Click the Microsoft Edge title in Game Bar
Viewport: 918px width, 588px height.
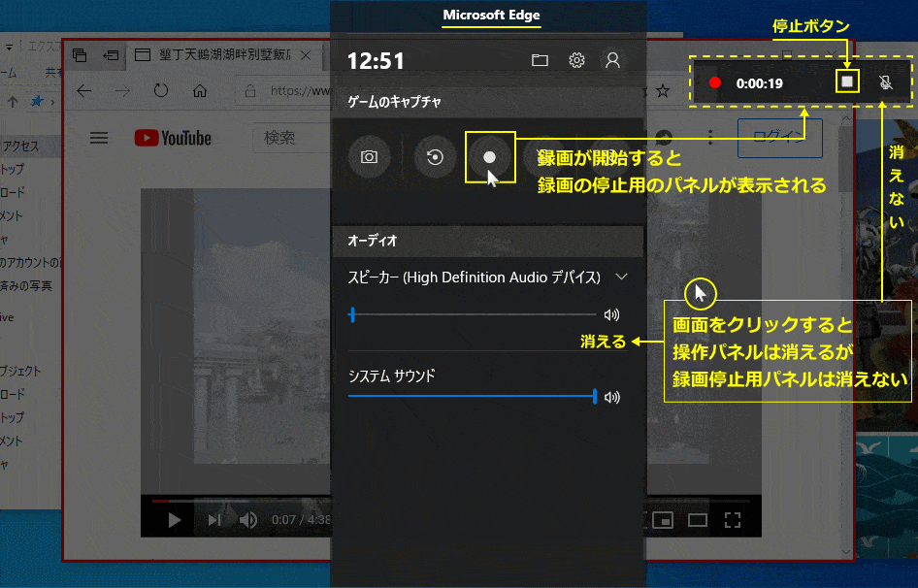(491, 16)
